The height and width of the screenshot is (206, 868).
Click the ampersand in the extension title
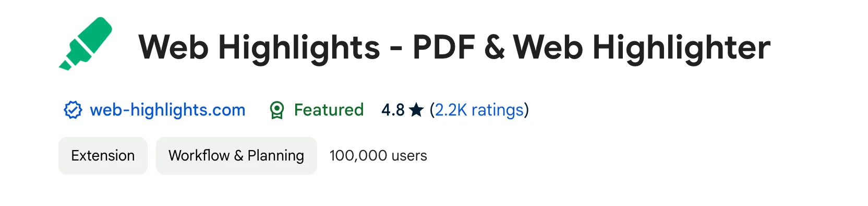495,48
